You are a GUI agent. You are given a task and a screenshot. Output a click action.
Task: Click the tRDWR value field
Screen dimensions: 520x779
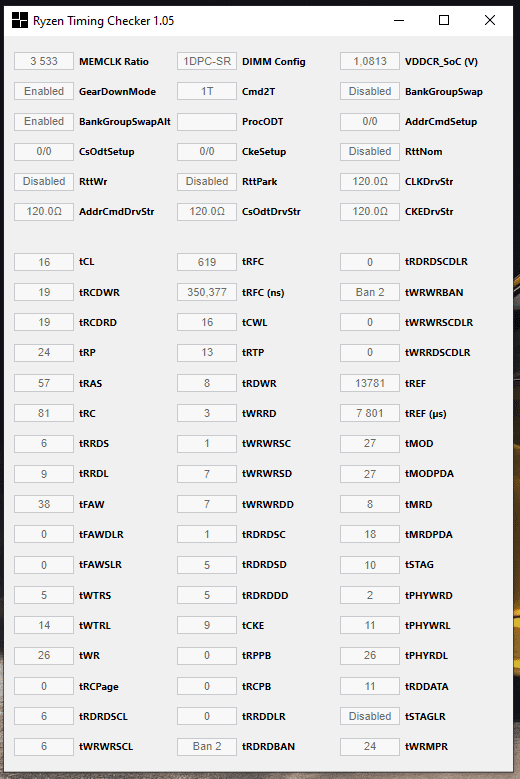(207, 383)
